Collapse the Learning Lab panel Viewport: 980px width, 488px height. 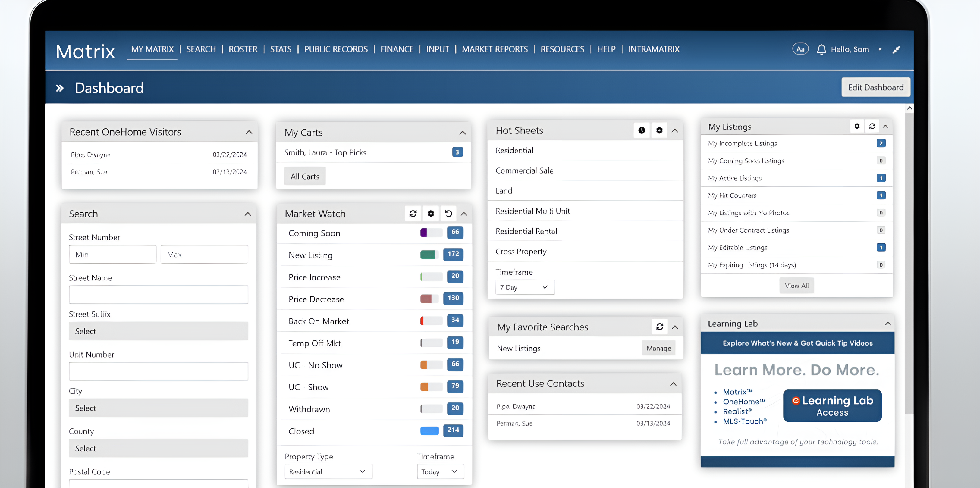coord(887,324)
